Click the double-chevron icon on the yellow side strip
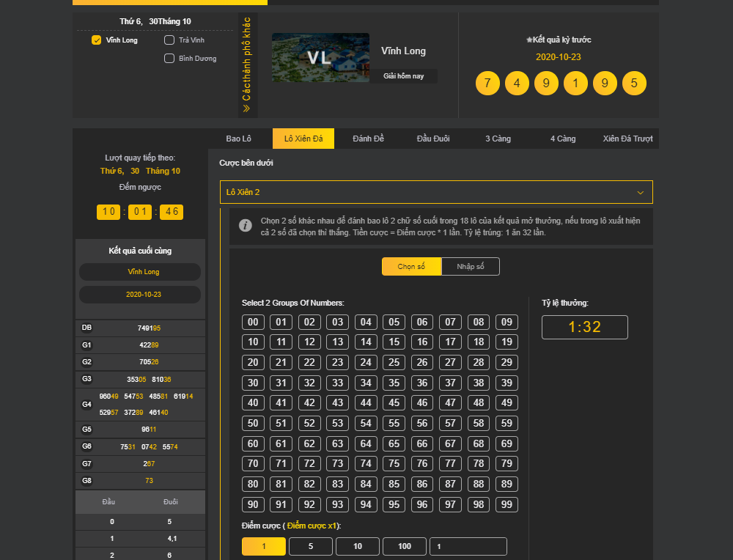The height and width of the screenshot is (560, 733). click(247, 108)
